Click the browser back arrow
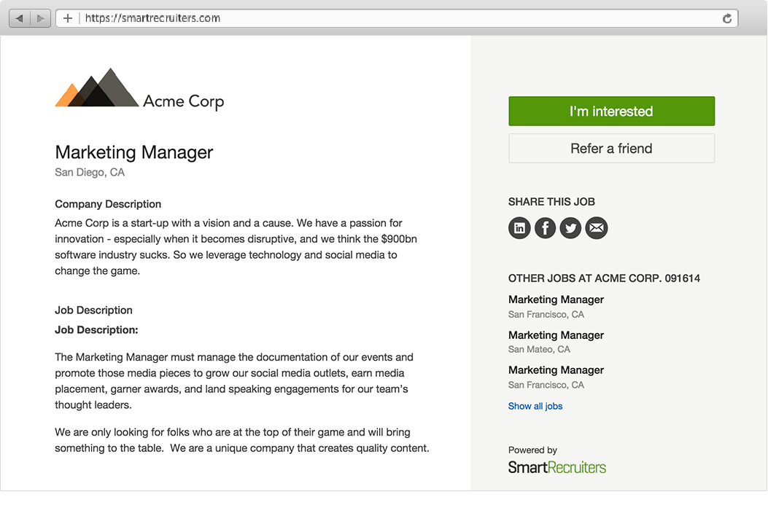The height and width of the screenshot is (532, 768). tap(20, 18)
